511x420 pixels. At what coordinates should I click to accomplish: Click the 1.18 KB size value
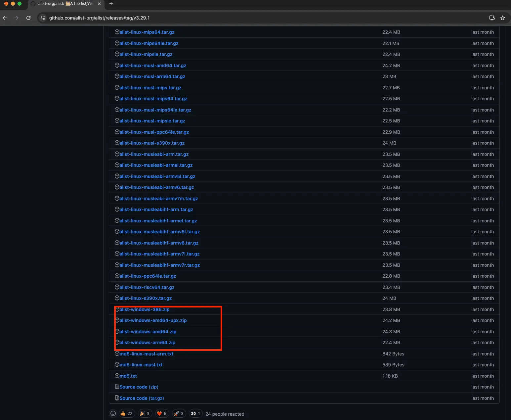point(390,376)
